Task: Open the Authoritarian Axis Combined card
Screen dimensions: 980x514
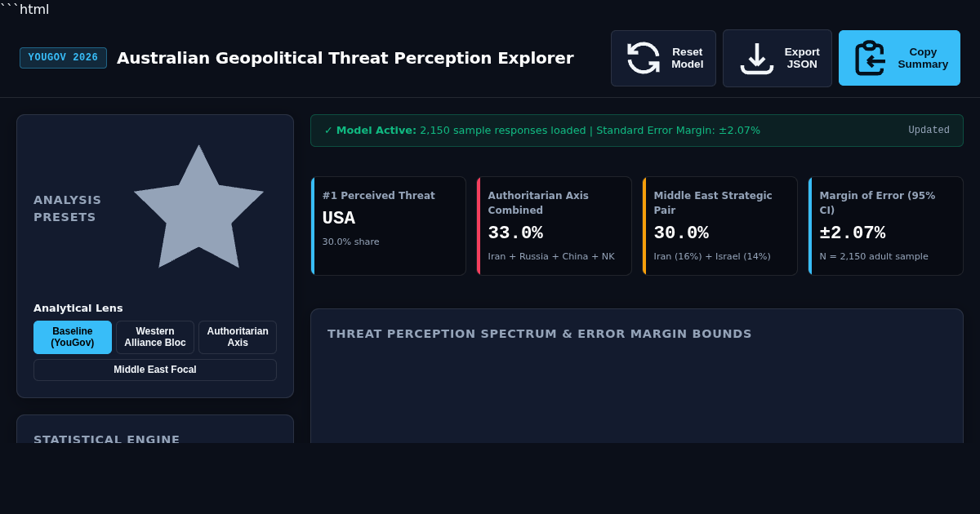Action: [554, 226]
